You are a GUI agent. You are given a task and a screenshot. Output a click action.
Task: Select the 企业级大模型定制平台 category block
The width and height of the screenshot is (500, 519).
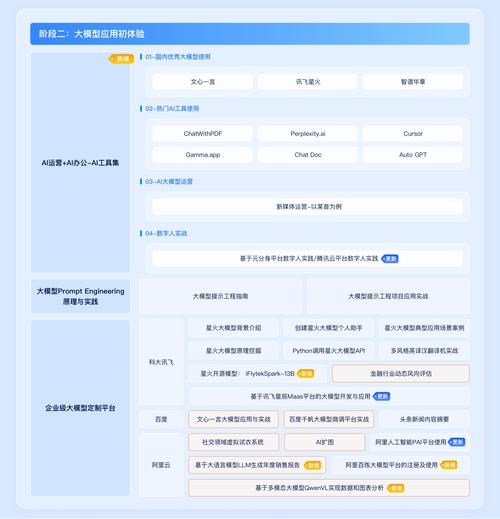80,408
